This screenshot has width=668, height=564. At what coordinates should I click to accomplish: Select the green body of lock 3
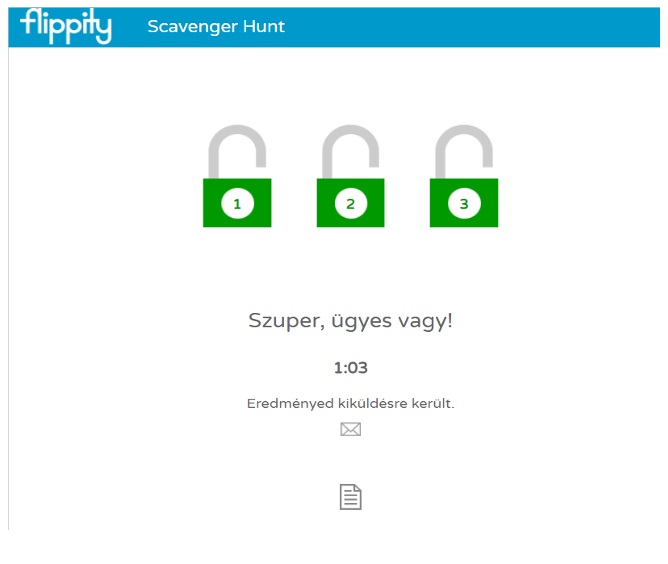tap(464, 203)
